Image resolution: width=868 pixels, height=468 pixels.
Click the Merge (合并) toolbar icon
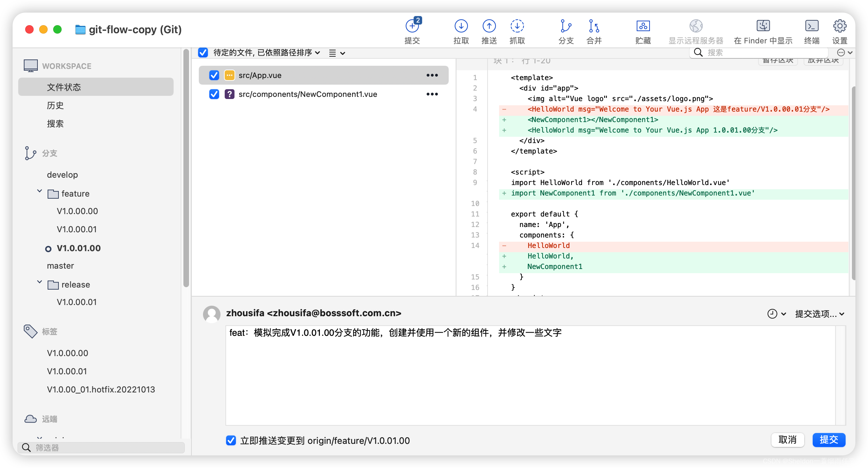tap(594, 26)
